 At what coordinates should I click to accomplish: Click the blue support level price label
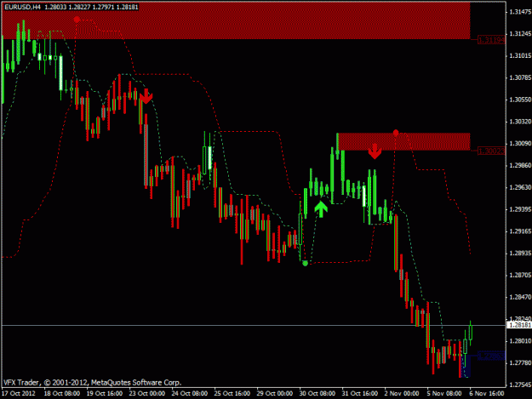click(x=491, y=356)
